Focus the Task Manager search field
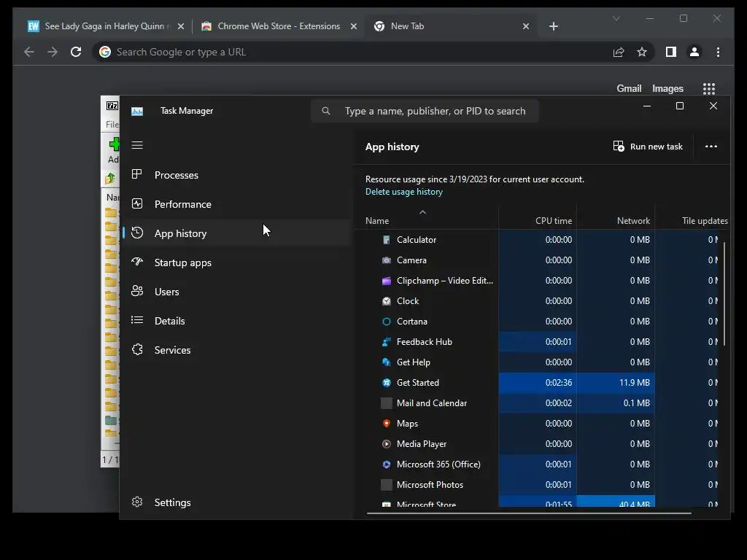 tap(425, 111)
